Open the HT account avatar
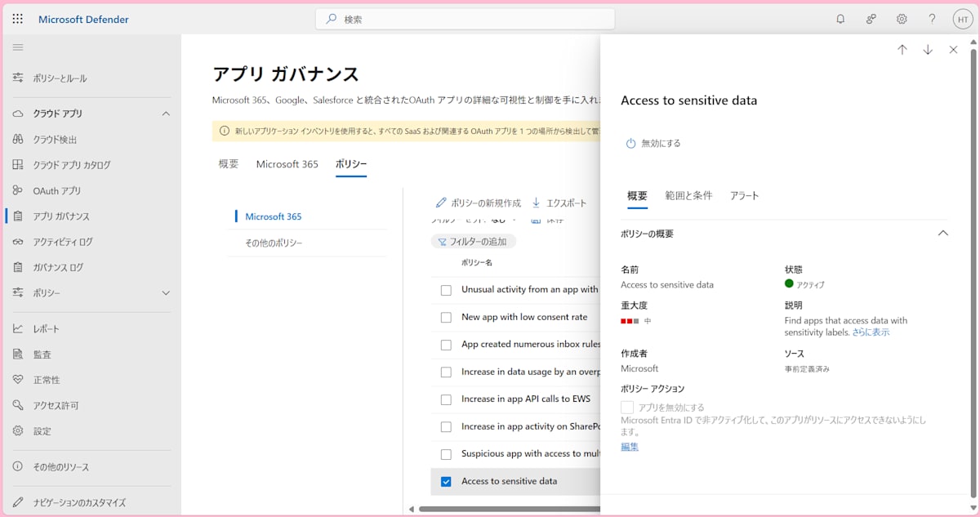Viewport: 980px width, 517px height. (x=963, y=19)
